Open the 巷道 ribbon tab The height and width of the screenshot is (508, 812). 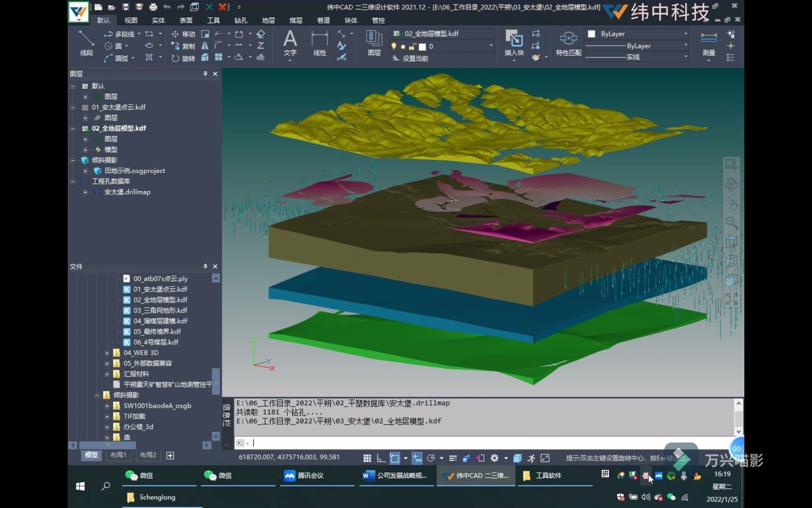click(x=323, y=20)
